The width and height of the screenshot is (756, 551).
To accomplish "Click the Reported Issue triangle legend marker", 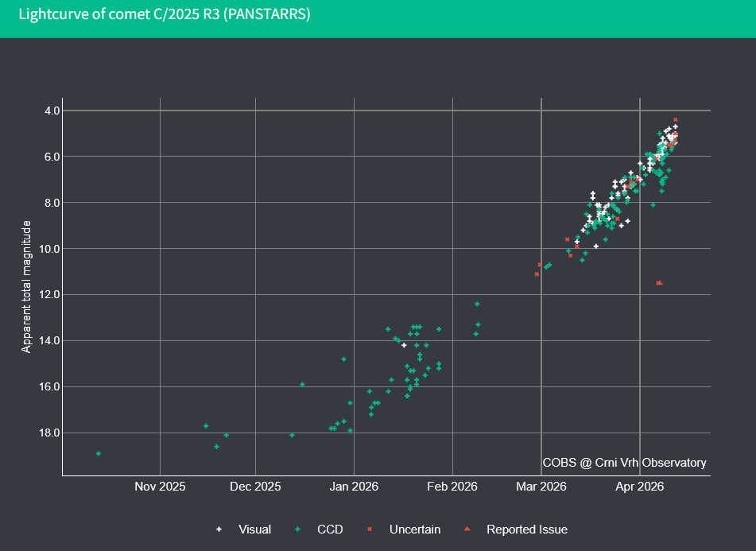I will click(x=467, y=530).
